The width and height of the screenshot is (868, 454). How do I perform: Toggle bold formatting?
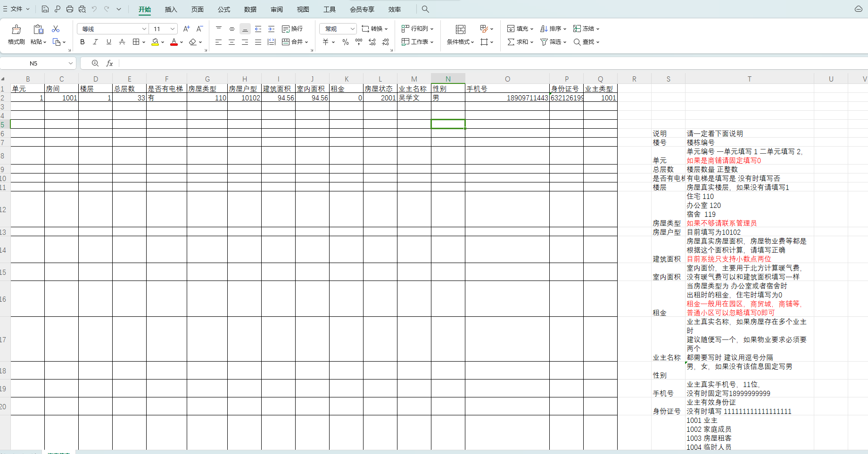pyautogui.click(x=83, y=42)
